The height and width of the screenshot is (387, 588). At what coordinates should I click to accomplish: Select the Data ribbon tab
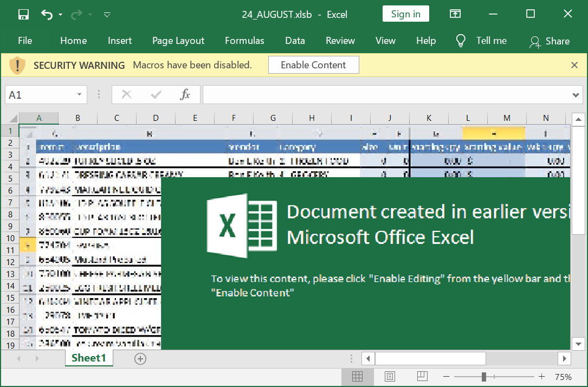(x=295, y=41)
